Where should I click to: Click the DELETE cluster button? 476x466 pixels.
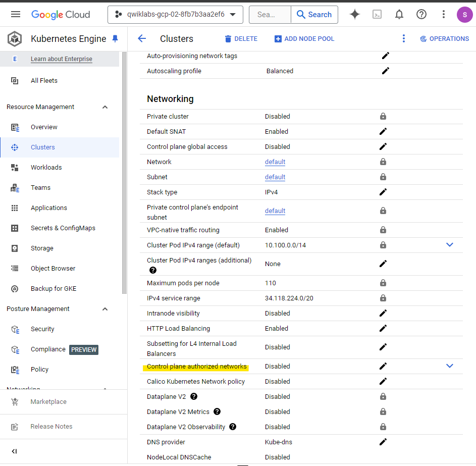241,39
